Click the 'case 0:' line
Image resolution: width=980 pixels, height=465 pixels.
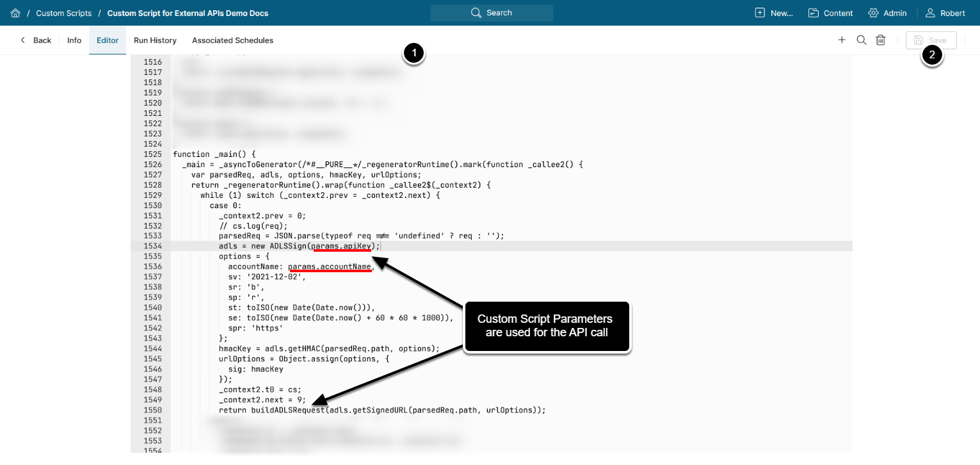[x=225, y=206]
